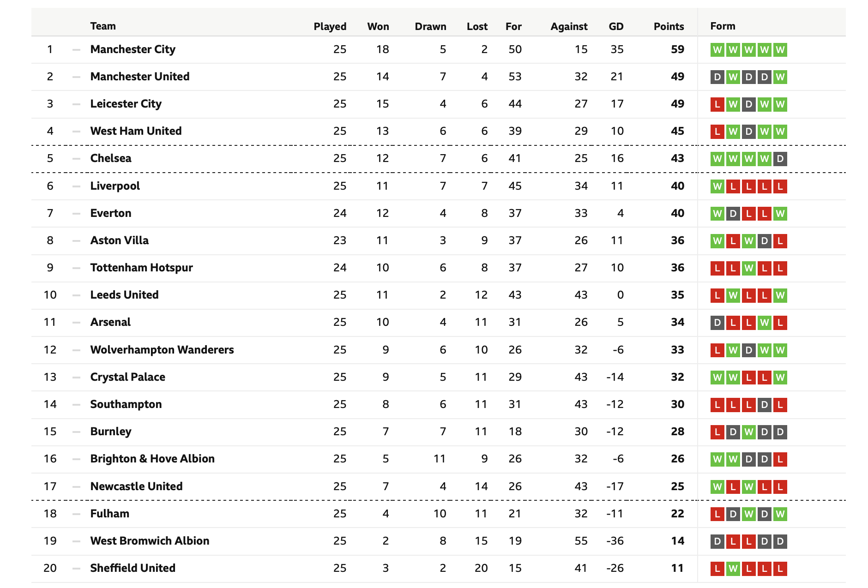Click the Points column header
The height and width of the screenshot is (588, 868).
tap(669, 26)
